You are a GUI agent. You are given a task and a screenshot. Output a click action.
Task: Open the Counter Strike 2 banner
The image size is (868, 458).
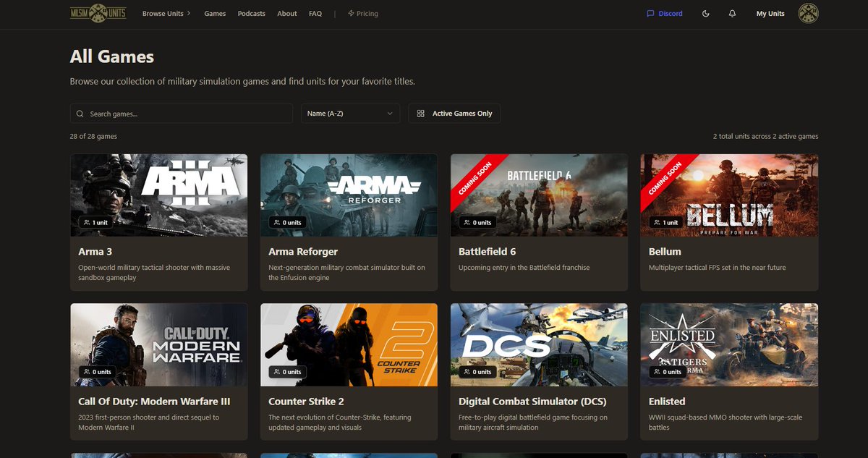pos(349,344)
